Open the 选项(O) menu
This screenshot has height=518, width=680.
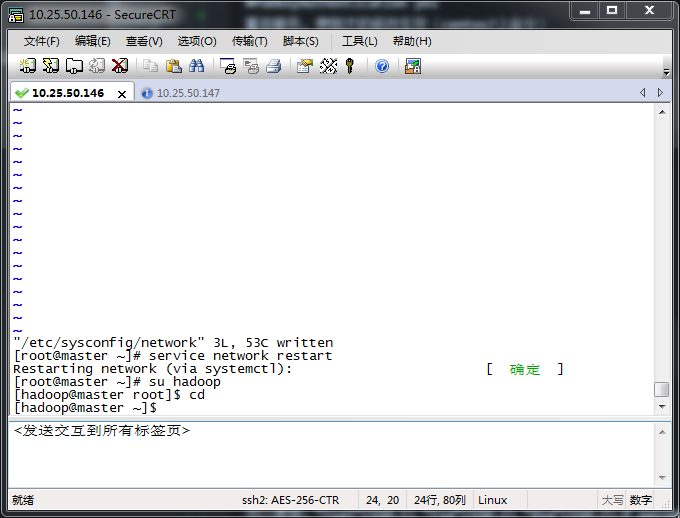(196, 41)
